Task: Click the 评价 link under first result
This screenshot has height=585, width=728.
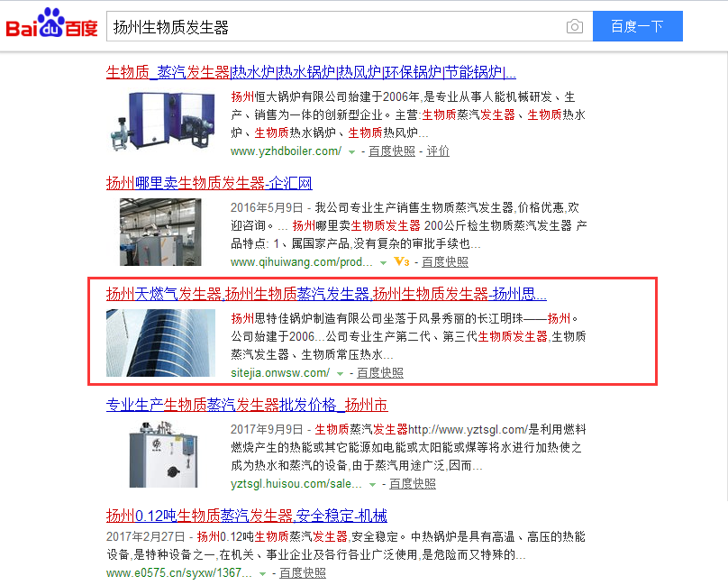Action: pyautogui.click(x=438, y=151)
